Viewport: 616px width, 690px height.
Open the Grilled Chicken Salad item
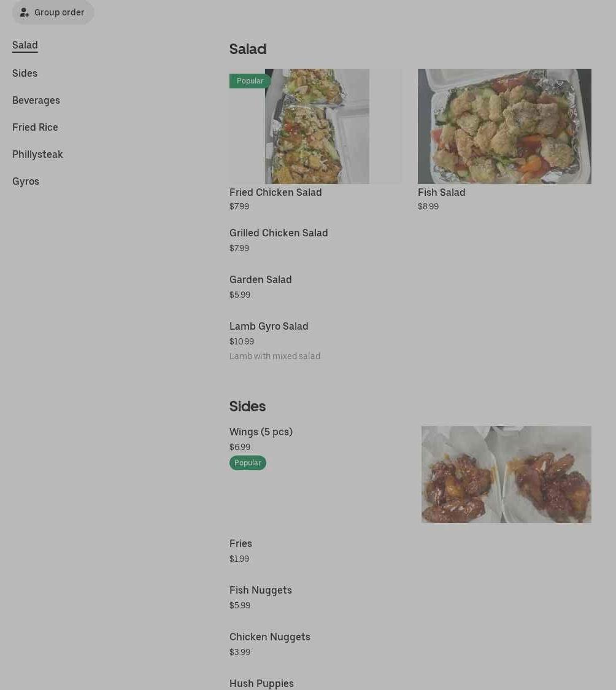click(x=279, y=240)
